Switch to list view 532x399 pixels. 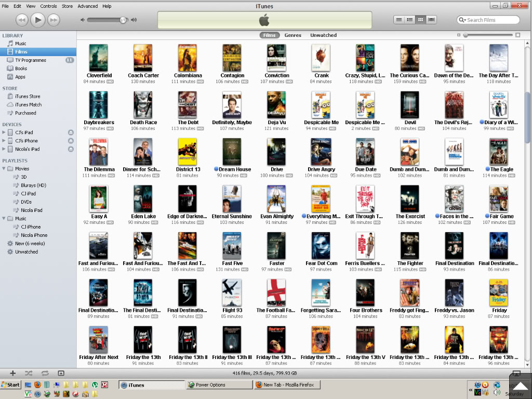point(399,20)
